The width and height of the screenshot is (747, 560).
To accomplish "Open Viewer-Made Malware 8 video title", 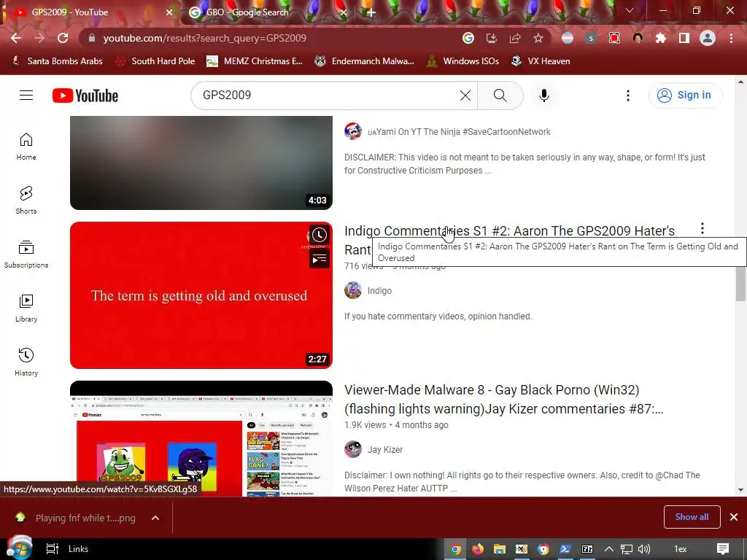I will [503, 399].
